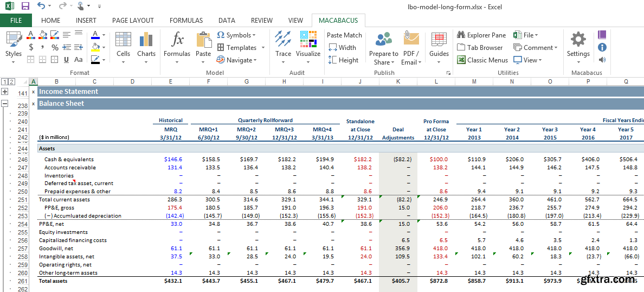Switch to the FORMULAS ribbon tab

pyautogui.click(x=186, y=21)
